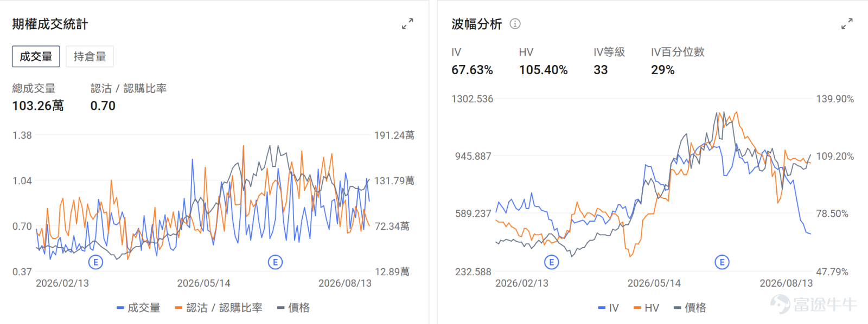868x324 pixels.
Task: Toggle the 價格 legend in the options volume chart
Action: pyautogui.click(x=293, y=308)
